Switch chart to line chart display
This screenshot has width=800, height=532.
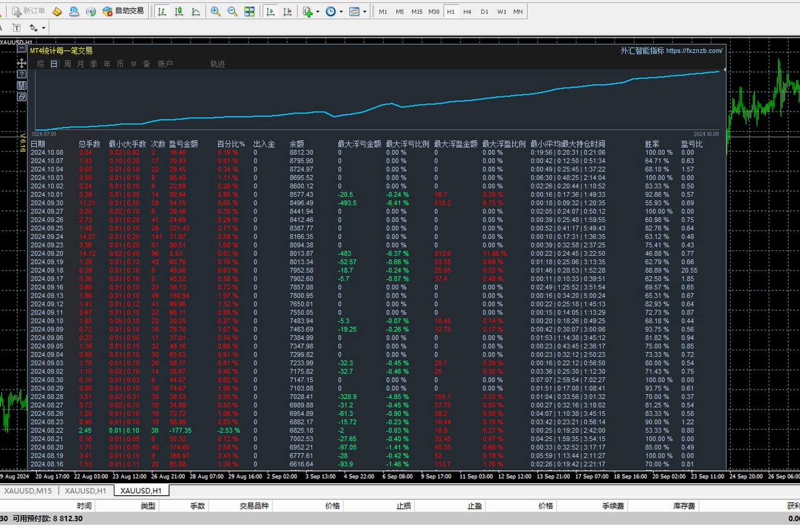click(196, 11)
